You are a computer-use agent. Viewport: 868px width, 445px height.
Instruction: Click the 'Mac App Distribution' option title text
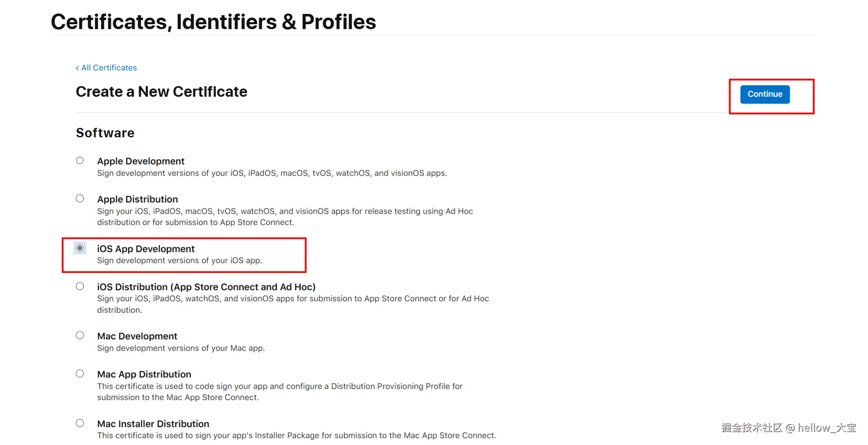[x=144, y=375]
